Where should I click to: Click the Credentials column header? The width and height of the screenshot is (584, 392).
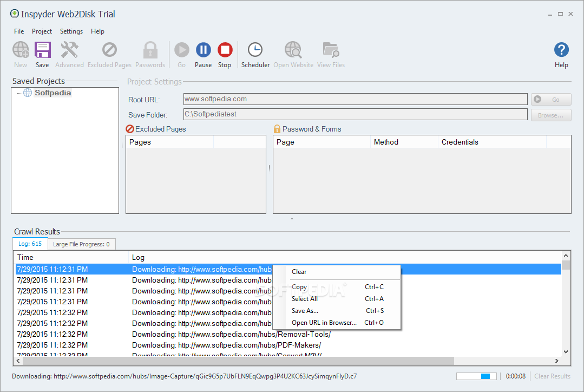click(492, 142)
